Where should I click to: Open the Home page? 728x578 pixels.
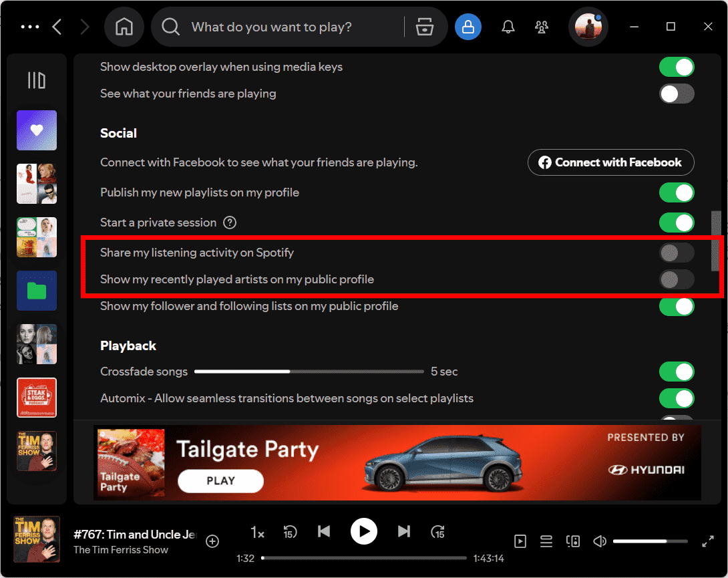pyautogui.click(x=124, y=27)
